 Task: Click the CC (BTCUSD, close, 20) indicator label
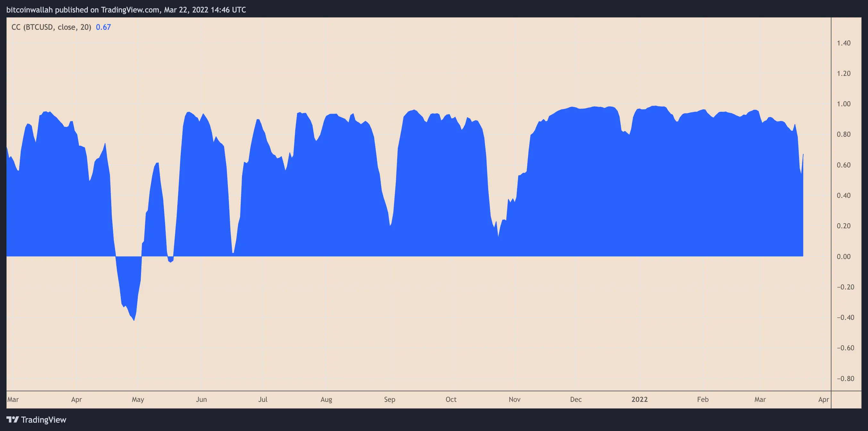coord(51,27)
